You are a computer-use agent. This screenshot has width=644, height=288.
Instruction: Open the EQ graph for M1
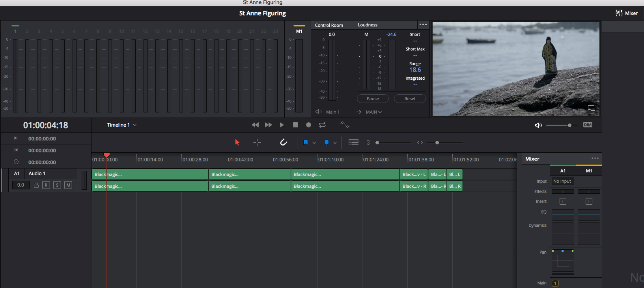pos(589,215)
